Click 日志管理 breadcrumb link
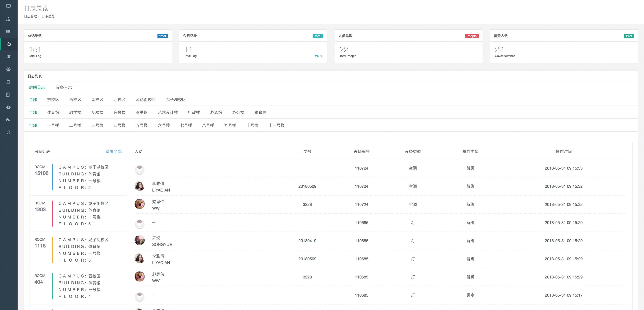This screenshot has width=644, height=310. pos(30,16)
